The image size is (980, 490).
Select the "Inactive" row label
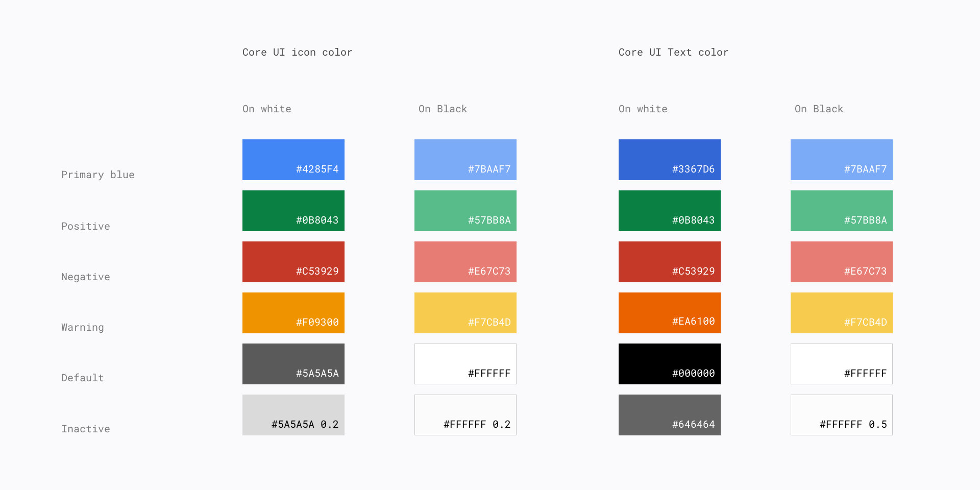[x=86, y=429]
